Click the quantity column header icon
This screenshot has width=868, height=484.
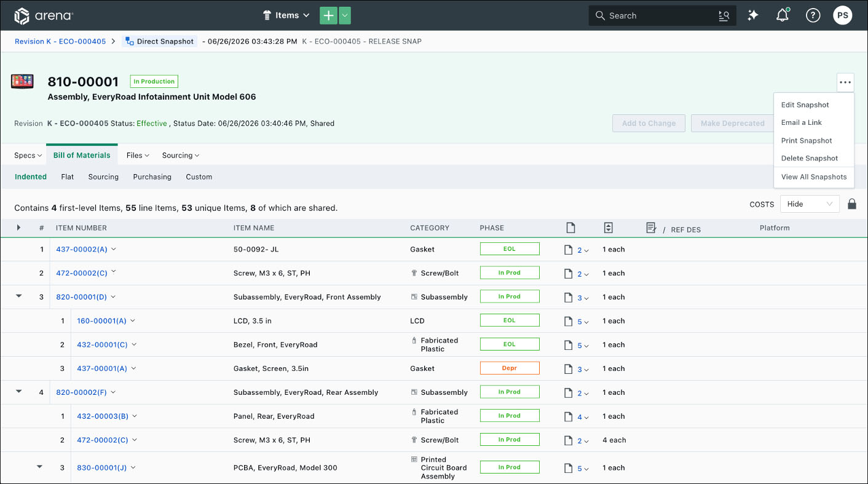tap(608, 228)
